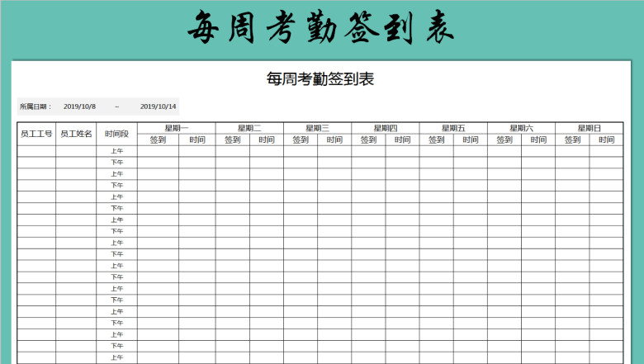Click the 星期四 day header
Screen dimensions: 644x364
386,128
